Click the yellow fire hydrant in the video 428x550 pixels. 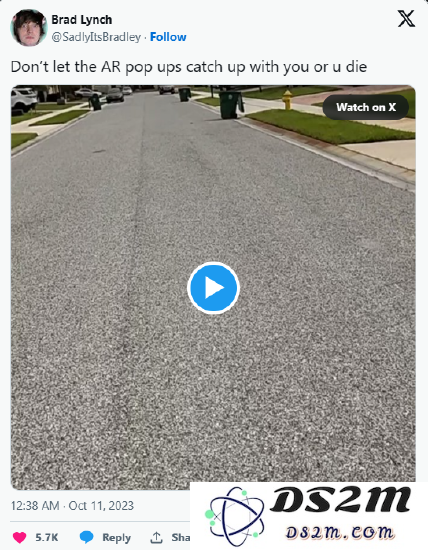pos(287,100)
